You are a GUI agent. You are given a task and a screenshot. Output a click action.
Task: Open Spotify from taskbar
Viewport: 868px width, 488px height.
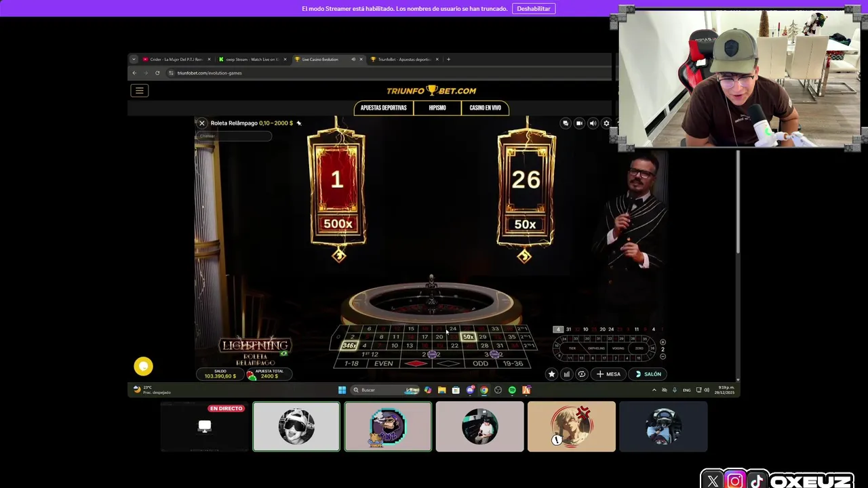(x=512, y=390)
